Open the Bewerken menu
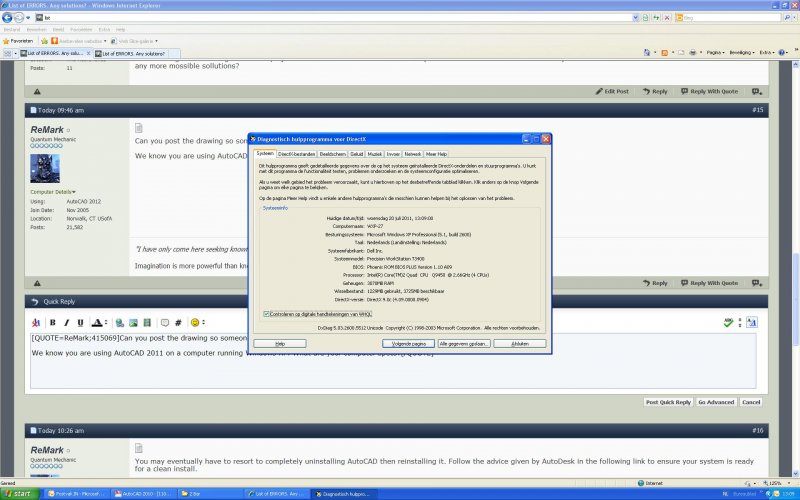 pos(36,30)
